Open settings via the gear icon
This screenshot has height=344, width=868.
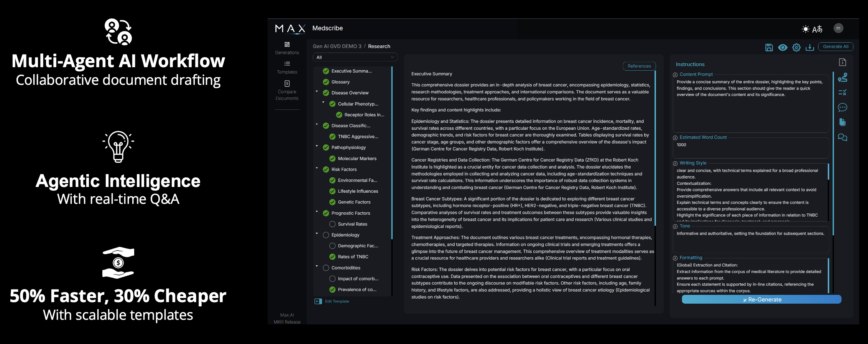pyautogui.click(x=796, y=47)
